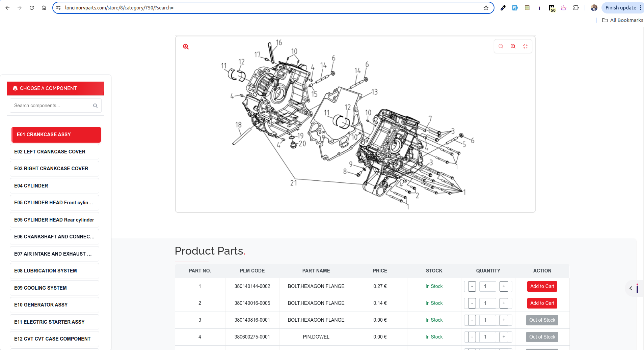This screenshot has width=644, height=350.
Task: Add part 380140144-0002 to cart
Action: 542,286
